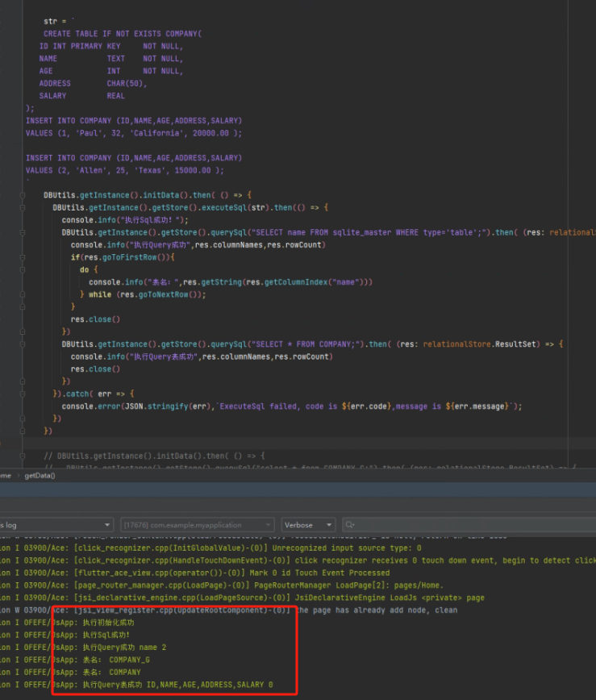Click the VALUES (2, 'Allen', 25, 'Texas' line
596x700 pixels.
point(124,170)
